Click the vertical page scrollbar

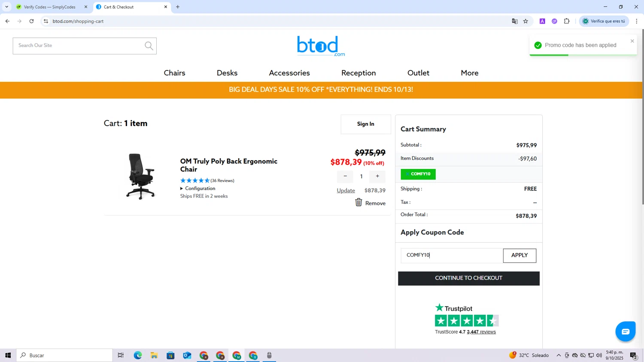coord(642,117)
